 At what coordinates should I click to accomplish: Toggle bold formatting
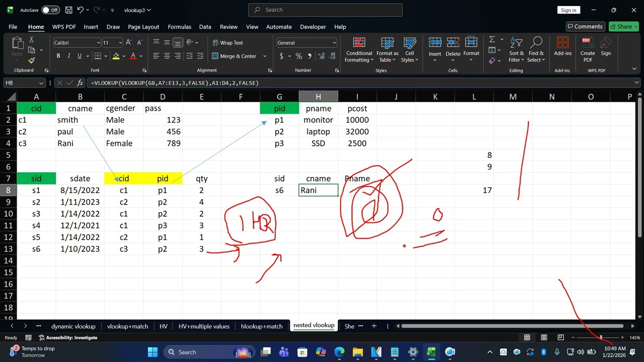58,56
